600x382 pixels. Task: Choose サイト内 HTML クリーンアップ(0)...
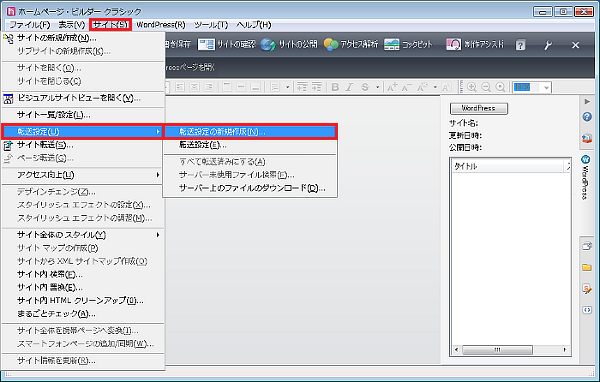coord(83,300)
